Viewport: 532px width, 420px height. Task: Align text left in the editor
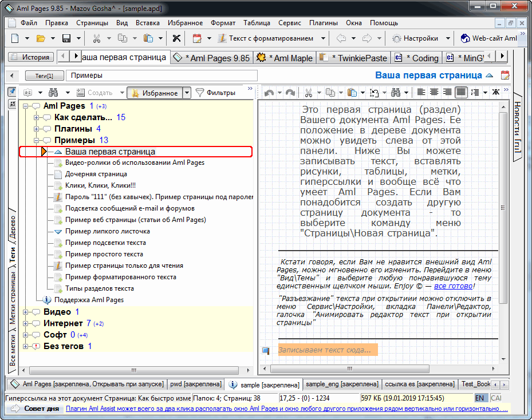pos(421,92)
